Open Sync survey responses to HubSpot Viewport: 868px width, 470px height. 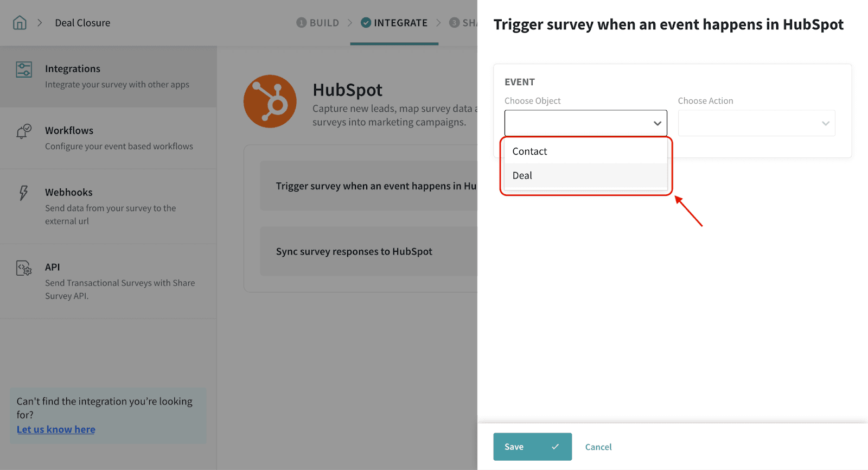tap(354, 251)
